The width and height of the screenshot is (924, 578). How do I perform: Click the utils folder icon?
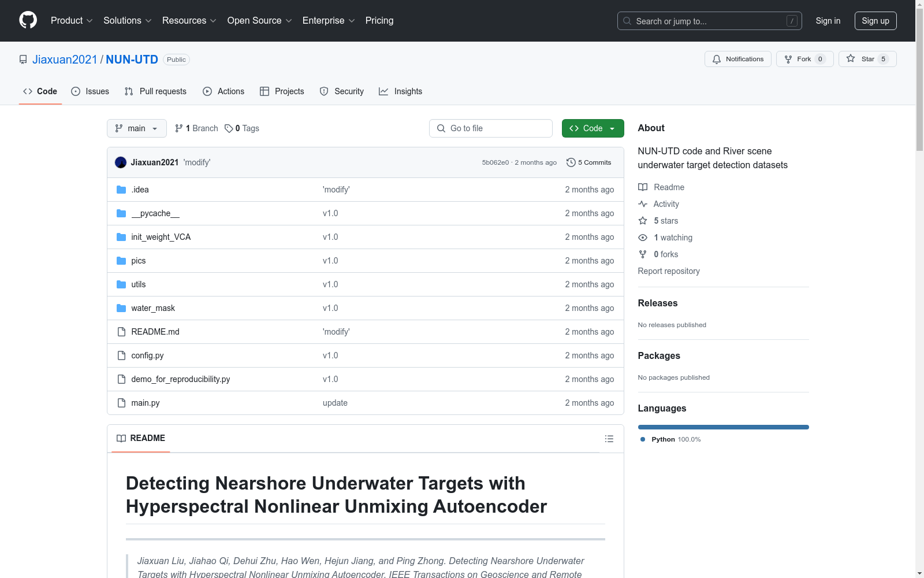click(121, 284)
